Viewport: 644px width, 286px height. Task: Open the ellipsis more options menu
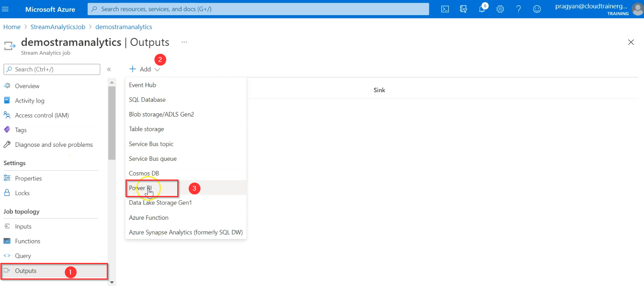(184, 42)
